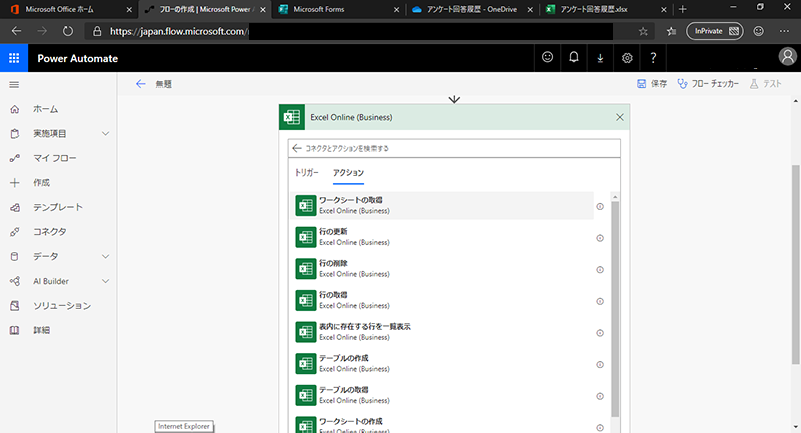Toggle the hamburger navigation menu icon

click(14, 85)
